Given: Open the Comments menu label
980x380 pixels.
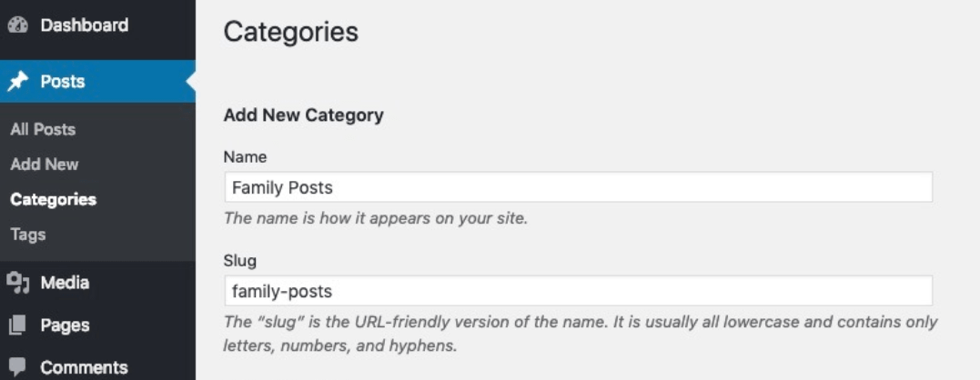Looking at the screenshot, I should point(85,367).
